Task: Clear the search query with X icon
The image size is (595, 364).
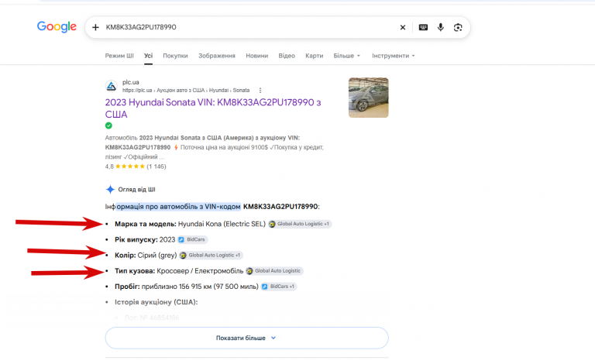Action: pos(403,27)
